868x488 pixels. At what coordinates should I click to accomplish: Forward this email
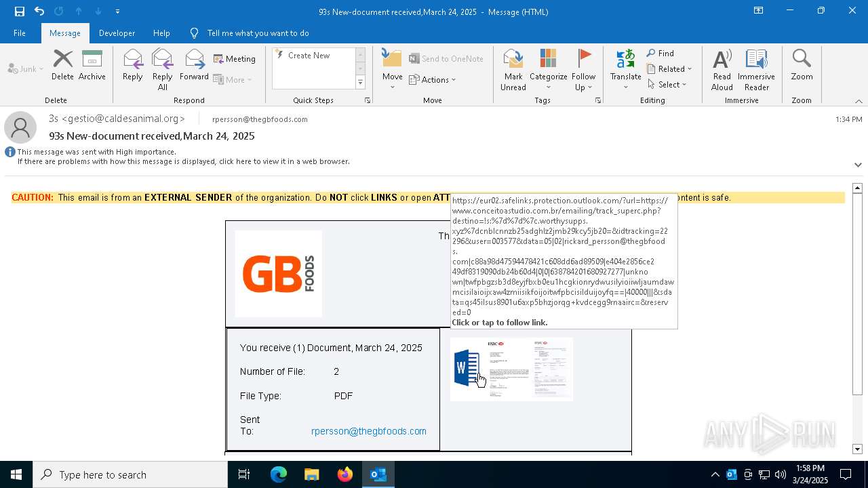194,65
